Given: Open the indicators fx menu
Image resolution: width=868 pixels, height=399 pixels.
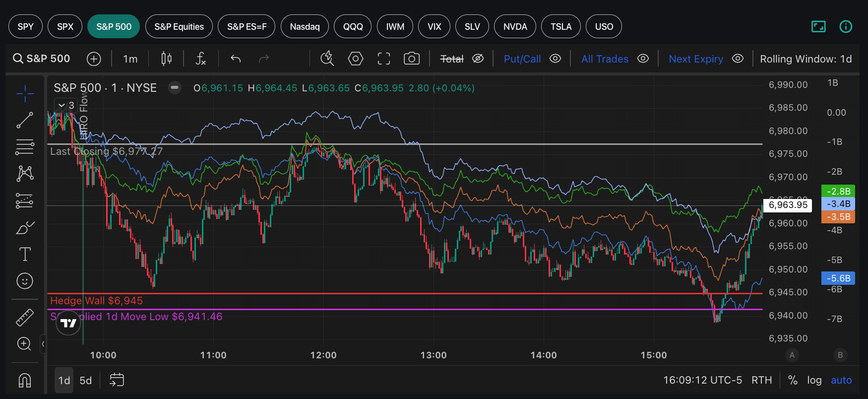Looking at the screenshot, I should [x=201, y=59].
